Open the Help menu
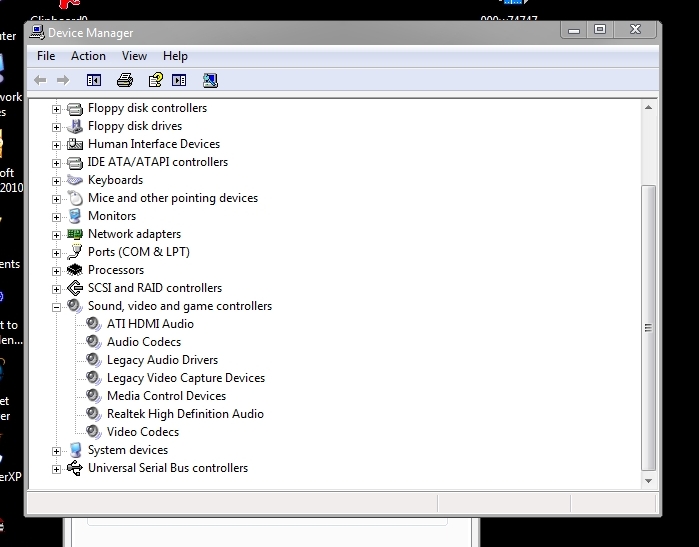The width and height of the screenshot is (699, 547). click(x=175, y=56)
